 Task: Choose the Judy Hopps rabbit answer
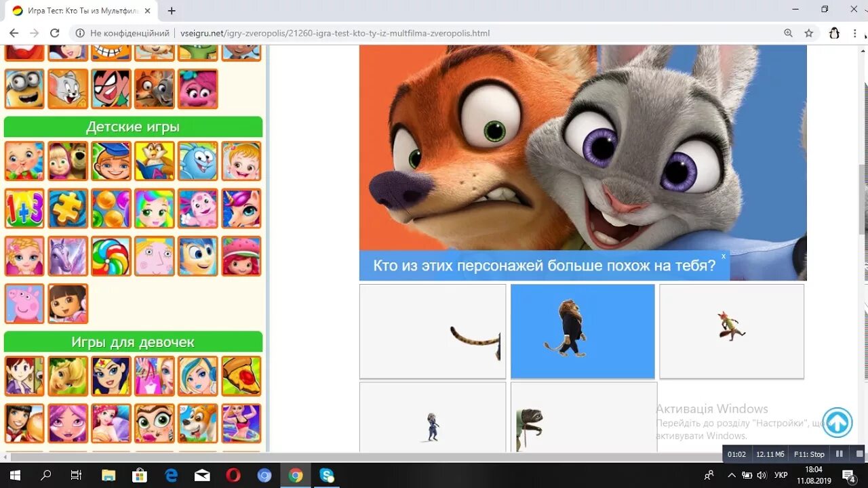[x=433, y=417]
